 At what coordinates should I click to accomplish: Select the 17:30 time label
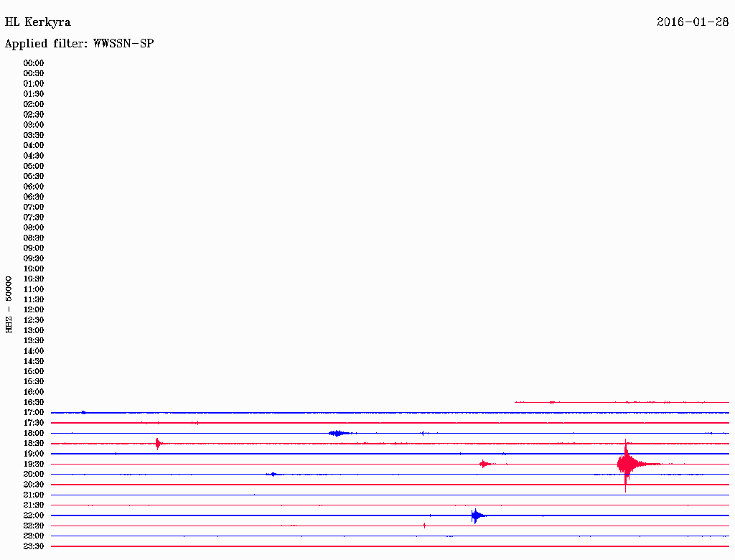pos(34,423)
